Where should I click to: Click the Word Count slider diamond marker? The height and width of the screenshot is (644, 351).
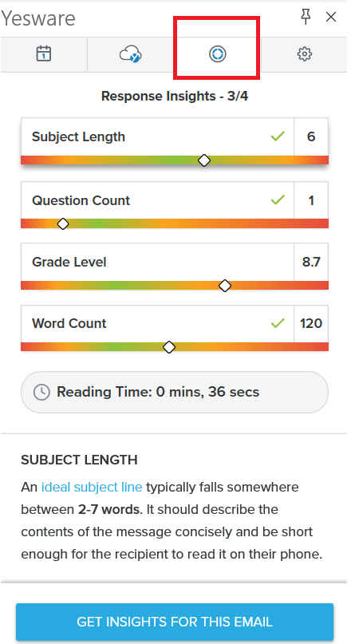[169, 347]
